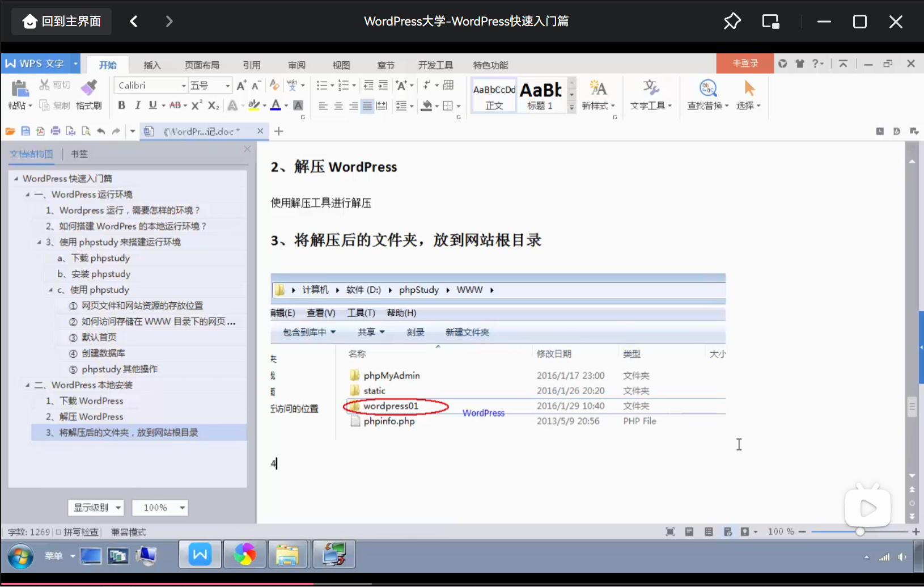Decrease font size with A- icon
The width and height of the screenshot is (924, 587).
coord(256,85)
